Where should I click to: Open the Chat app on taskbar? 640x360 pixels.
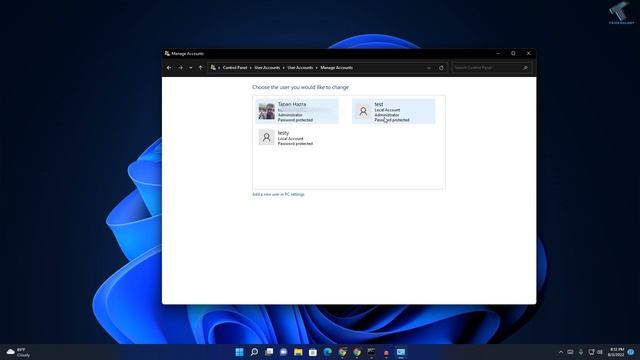[x=283, y=352]
